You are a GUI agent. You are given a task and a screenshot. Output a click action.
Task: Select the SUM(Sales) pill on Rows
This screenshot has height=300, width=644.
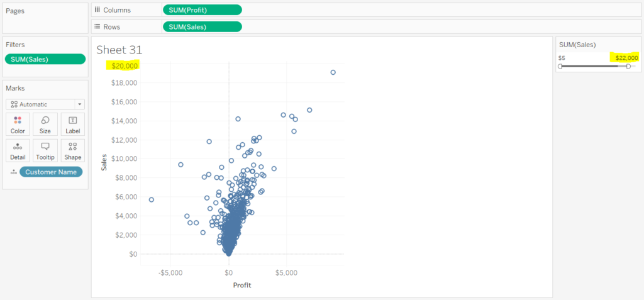click(202, 26)
